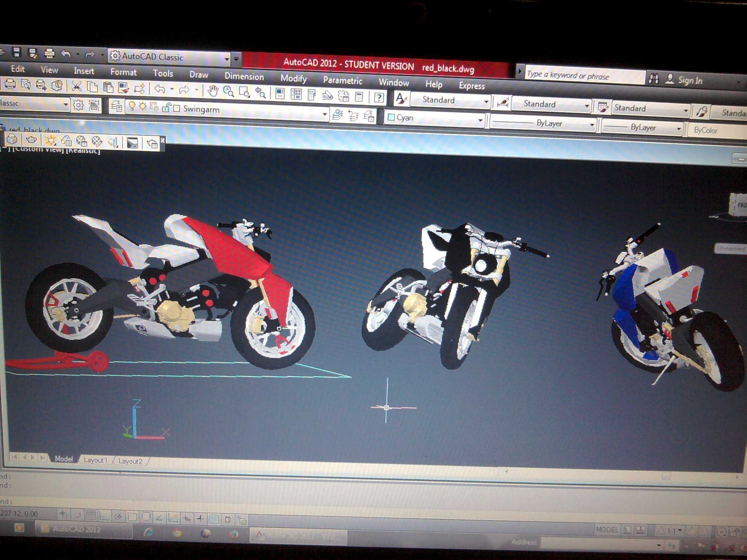The width and height of the screenshot is (747, 560).
Task: Click the Paste icon
Action: (108, 87)
